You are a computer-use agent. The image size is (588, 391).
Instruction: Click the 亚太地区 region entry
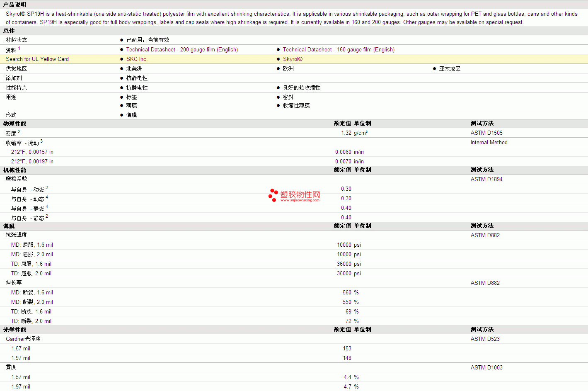click(x=450, y=68)
